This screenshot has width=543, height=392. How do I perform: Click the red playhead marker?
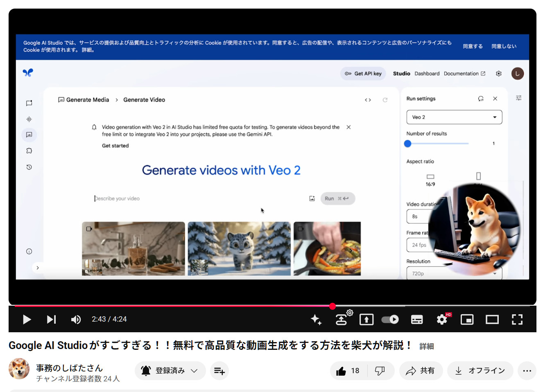tap(333, 306)
